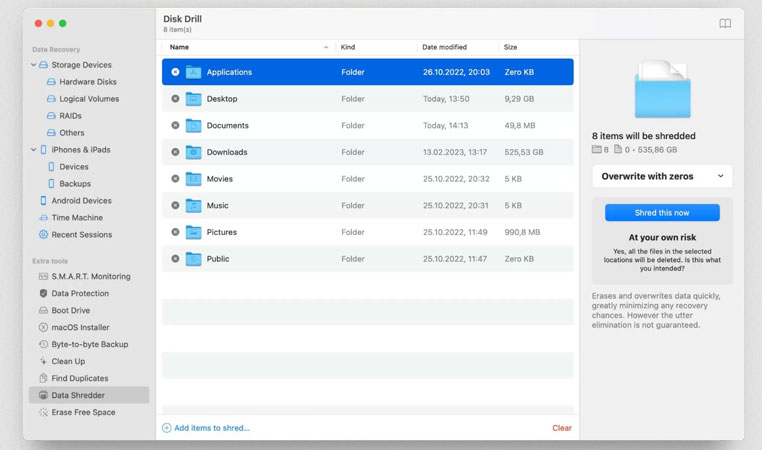This screenshot has width=762, height=450.
Task: Remove Movies folder via x icon
Action: pos(175,179)
